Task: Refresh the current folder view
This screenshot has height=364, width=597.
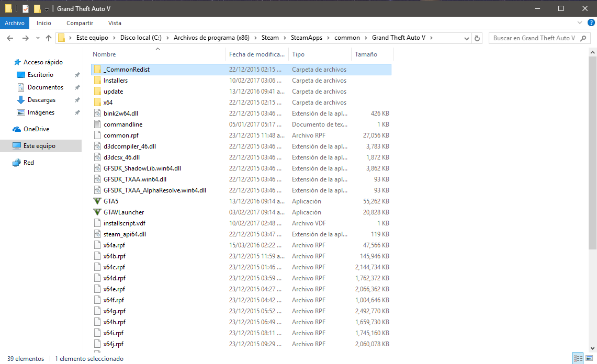Action: click(477, 38)
